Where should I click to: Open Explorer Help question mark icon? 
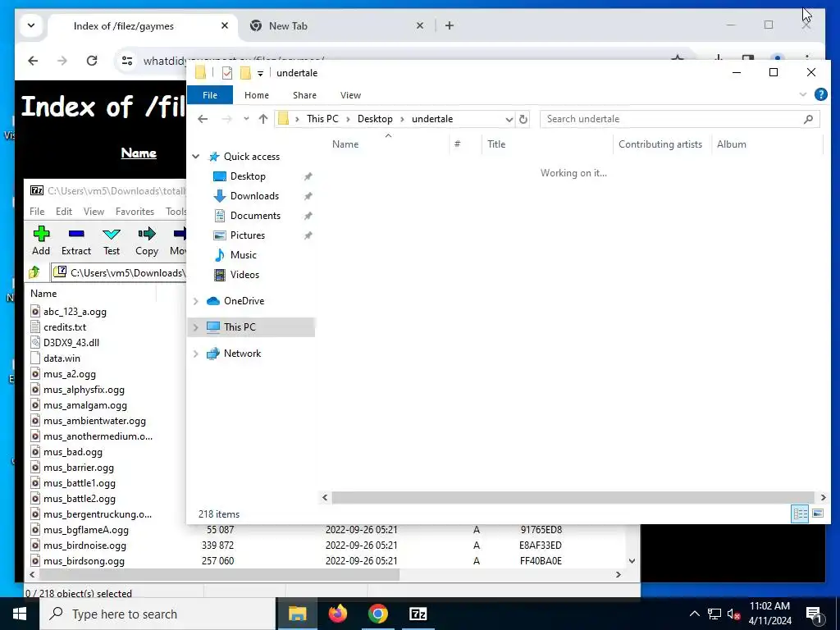click(x=820, y=95)
